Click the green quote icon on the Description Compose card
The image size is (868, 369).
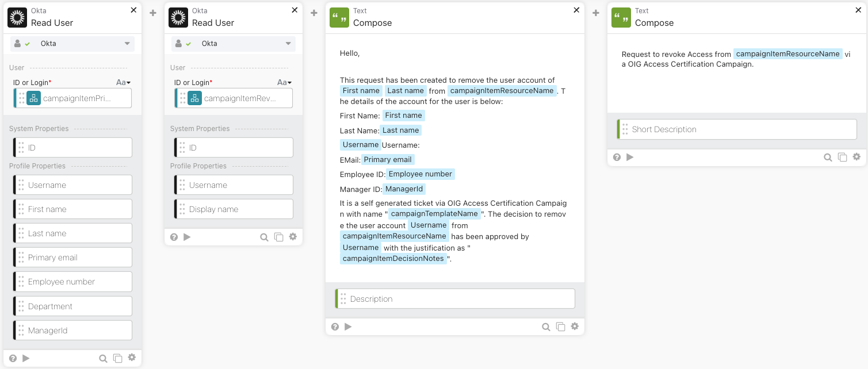[x=339, y=17]
